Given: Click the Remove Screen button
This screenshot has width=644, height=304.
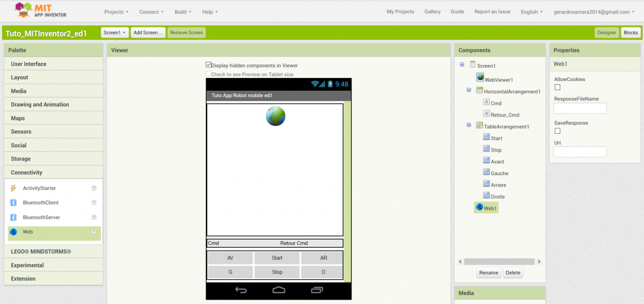Looking at the screenshot, I should click(187, 33).
